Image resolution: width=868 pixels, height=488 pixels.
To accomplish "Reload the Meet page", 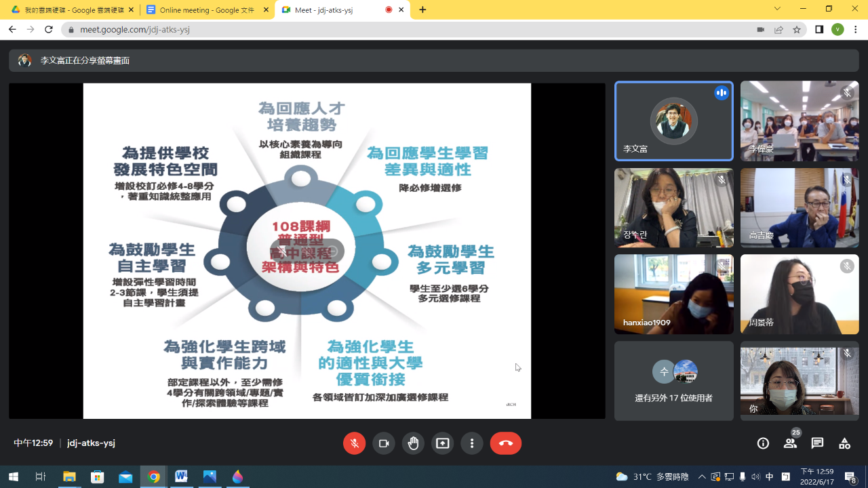I will (48, 30).
